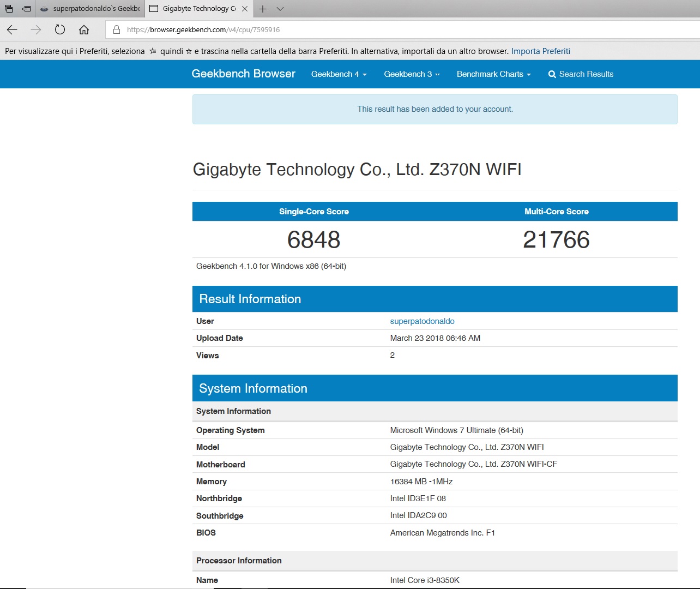The width and height of the screenshot is (700, 589).
Task: Expand the Geekbench 3 dropdown menu
Action: pyautogui.click(x=412, y=74)
